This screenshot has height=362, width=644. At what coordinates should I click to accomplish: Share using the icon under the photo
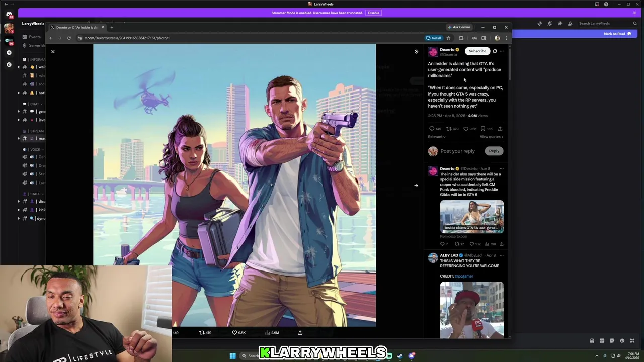[x=300, y=333]
